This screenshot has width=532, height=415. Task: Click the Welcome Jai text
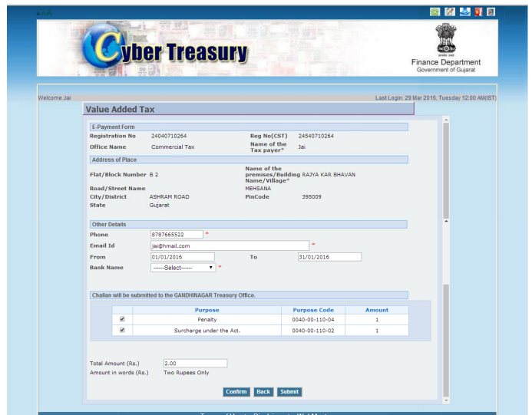pos(55,97)
